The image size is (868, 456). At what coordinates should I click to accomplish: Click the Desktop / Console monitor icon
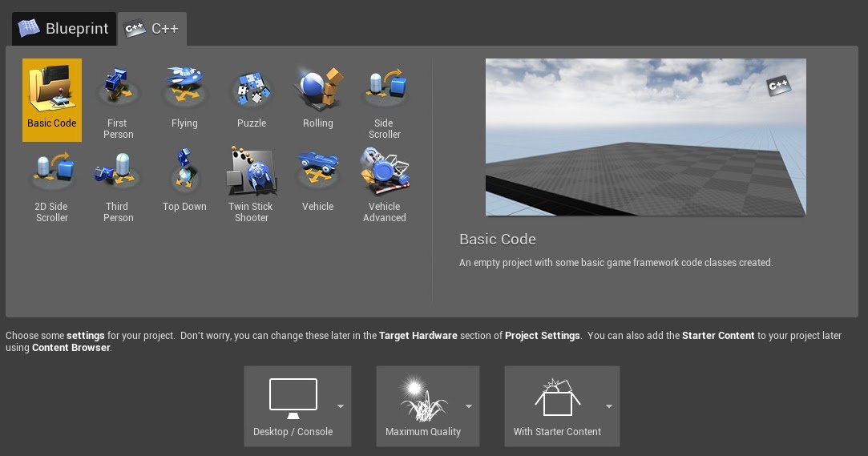tap(293, 398)
